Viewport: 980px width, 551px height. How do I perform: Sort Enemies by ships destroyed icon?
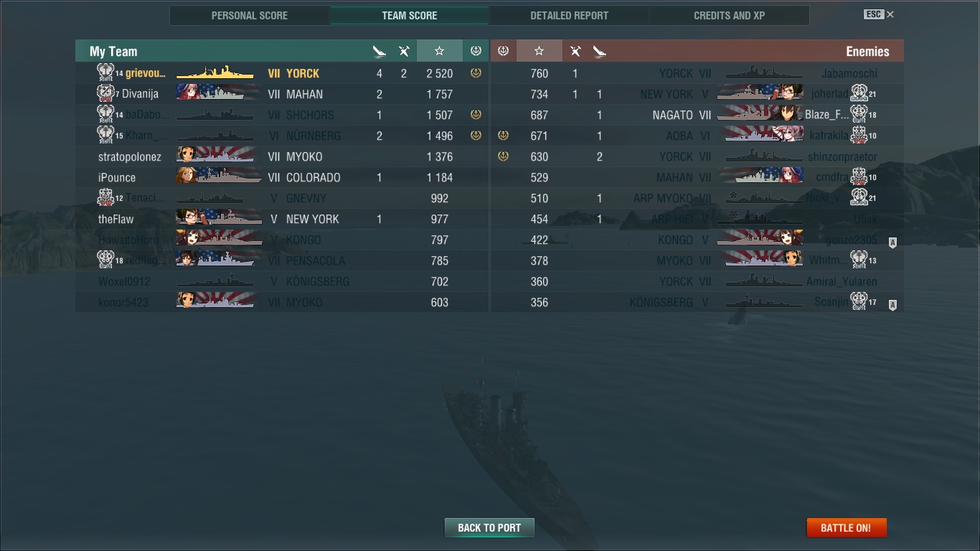tap(600, 51)
